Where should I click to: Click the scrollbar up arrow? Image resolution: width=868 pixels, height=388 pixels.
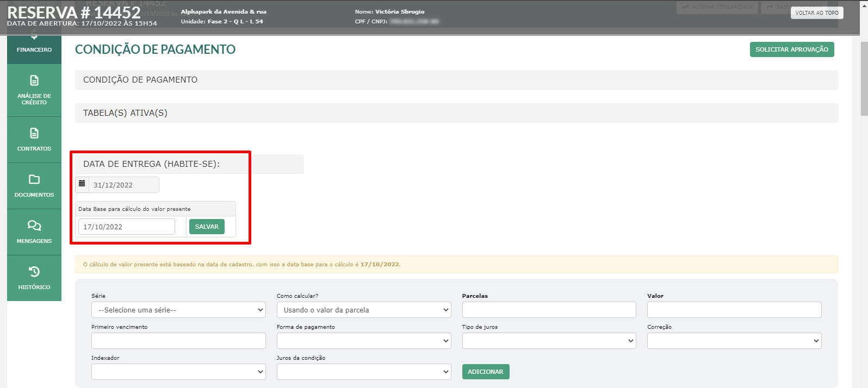pyautogui.click(x=864, y=3)
